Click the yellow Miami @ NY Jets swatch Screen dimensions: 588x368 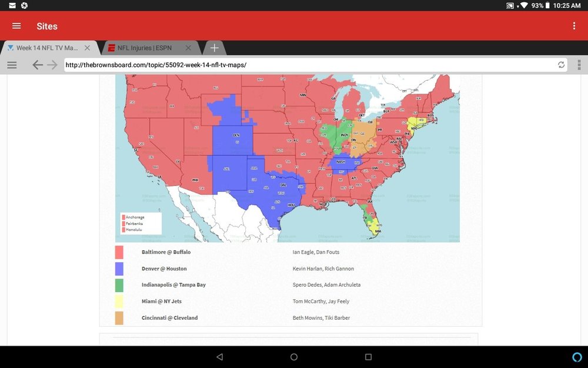pyautogui.click(x=119, y=301)
